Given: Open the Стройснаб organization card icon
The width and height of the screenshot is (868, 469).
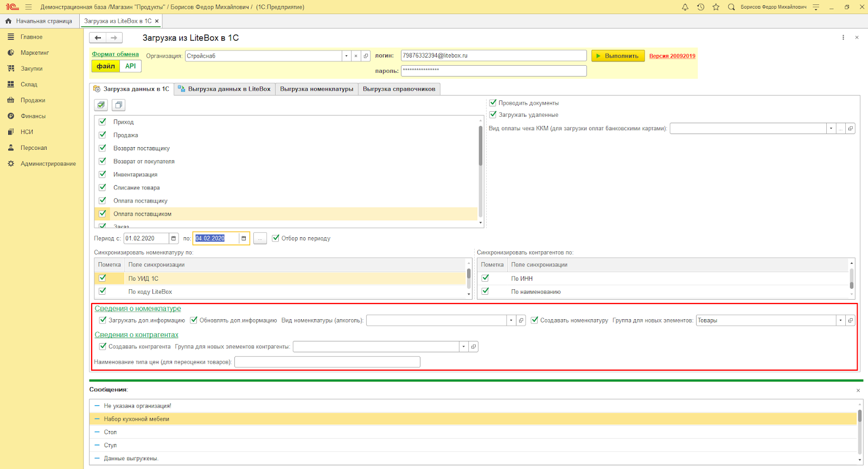Looking at the screenshot, I should [366, 56].
